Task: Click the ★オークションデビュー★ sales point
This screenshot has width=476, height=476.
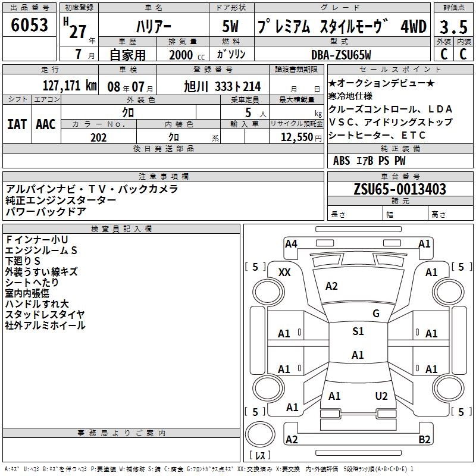Action: point(381,83)
